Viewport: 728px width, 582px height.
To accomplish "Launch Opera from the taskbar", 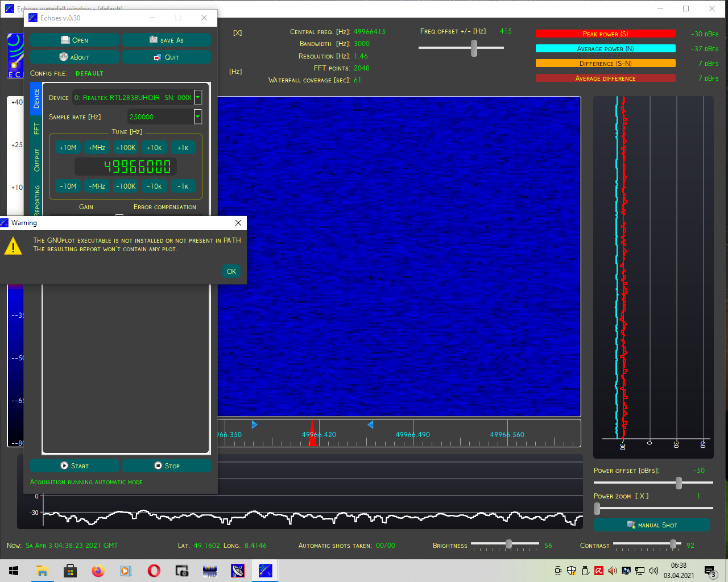I will pos(154,571).
